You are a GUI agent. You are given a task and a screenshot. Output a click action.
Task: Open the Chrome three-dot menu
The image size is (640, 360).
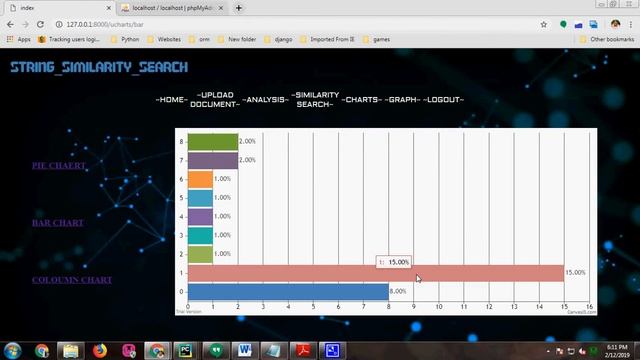pos(631,24)
